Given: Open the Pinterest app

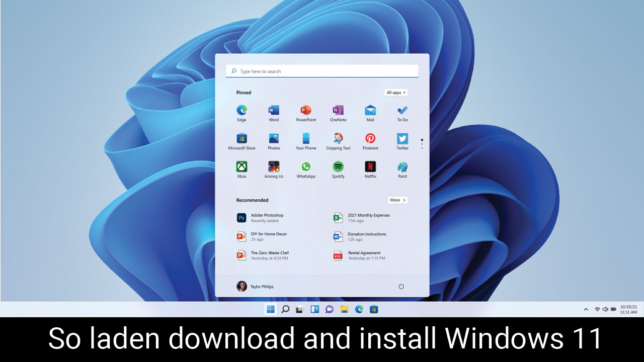Looking at the screenshot, I should [x=370, y=141].
